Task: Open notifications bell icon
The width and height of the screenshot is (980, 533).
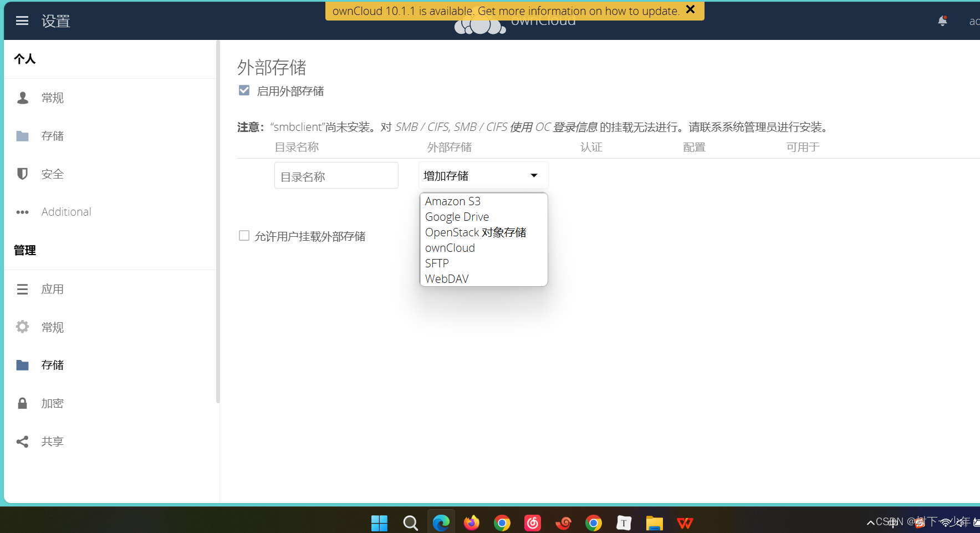Action: point(942,21)
